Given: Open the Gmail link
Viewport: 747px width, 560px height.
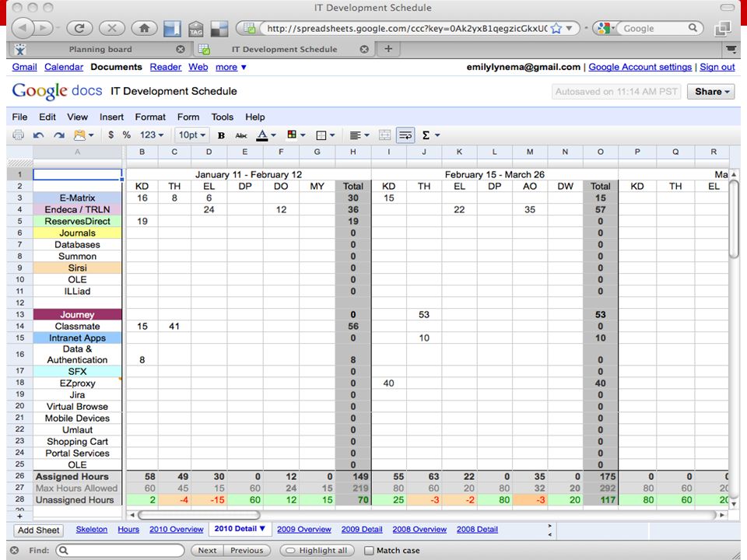Looking at the screenshot, I should [x=24, y=67].
